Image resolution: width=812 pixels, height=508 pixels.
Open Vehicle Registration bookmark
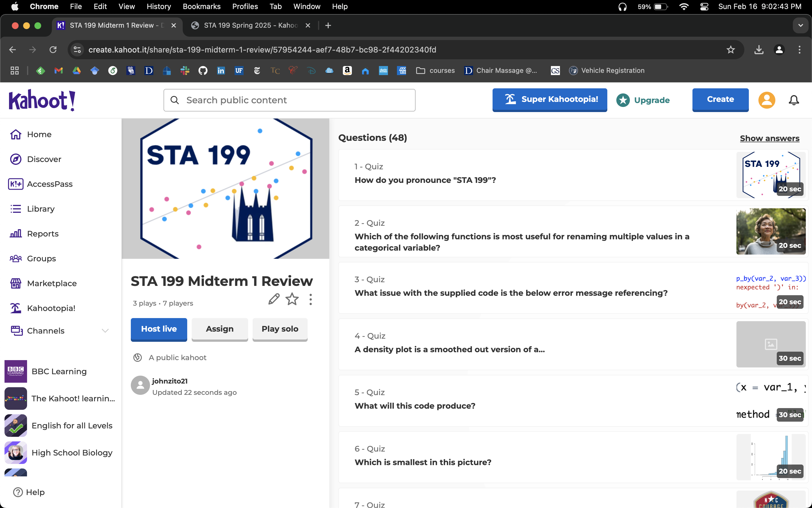pyautogui.click(x=607, y=71)
